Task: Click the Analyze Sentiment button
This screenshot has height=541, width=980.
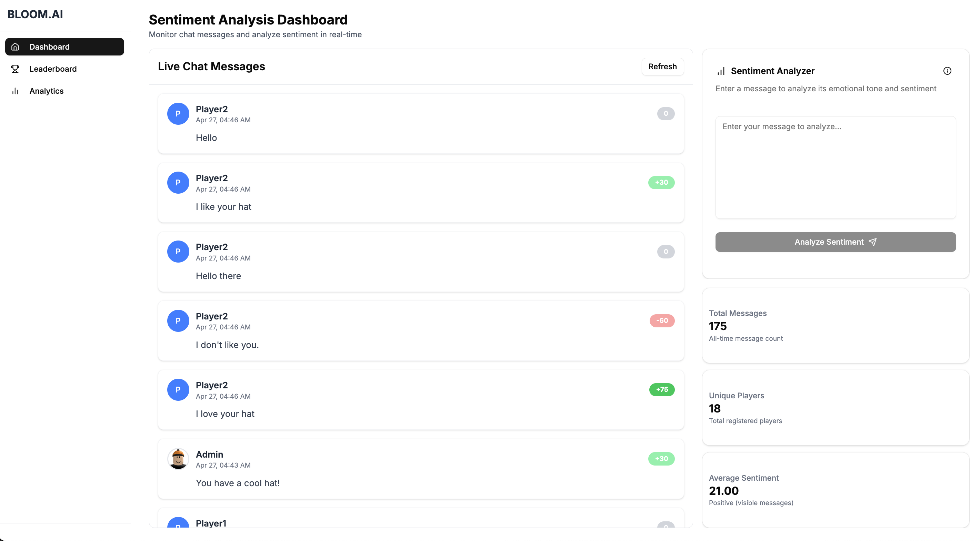Action: (x=835, y=242)
